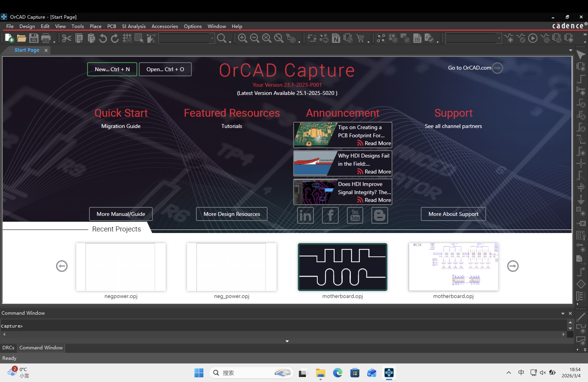Image resolution: width=588 pixels, height=382 pixels.
Task: Click the Open folder toolbar icon
Action: pyautogui.click(x=22, y=38)
